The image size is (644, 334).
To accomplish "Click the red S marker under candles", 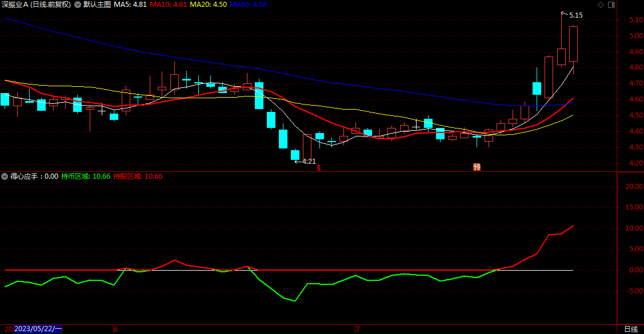I will point(319,168).
